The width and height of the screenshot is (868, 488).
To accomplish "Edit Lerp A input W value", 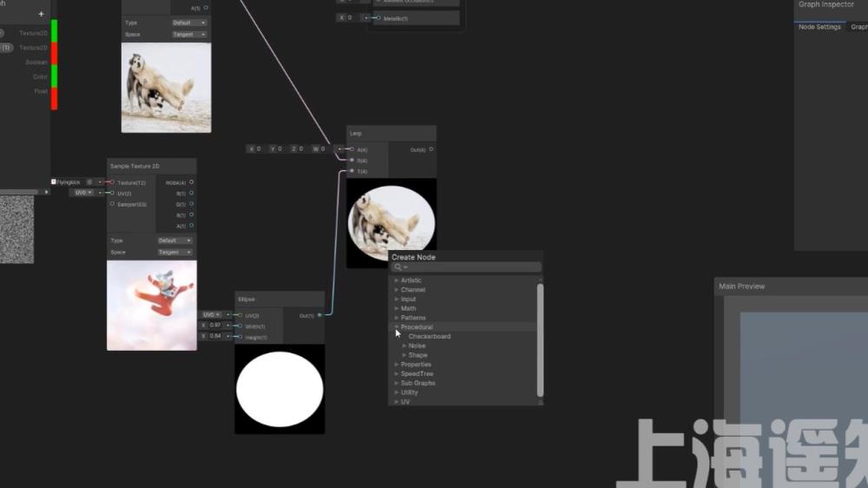I will tap(323, 148).
